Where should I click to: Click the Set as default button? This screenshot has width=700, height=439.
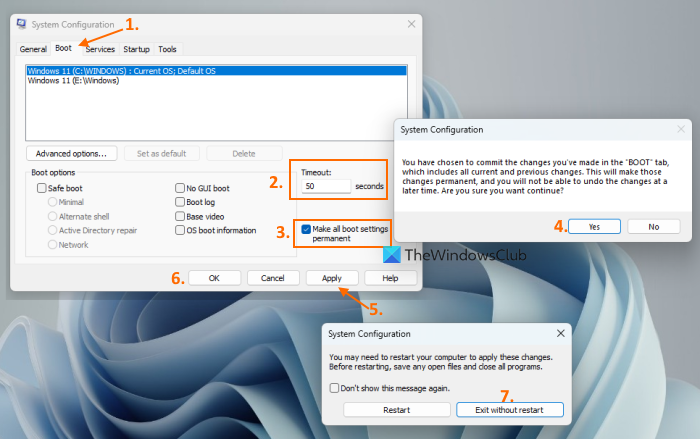(x=162, y=154)
